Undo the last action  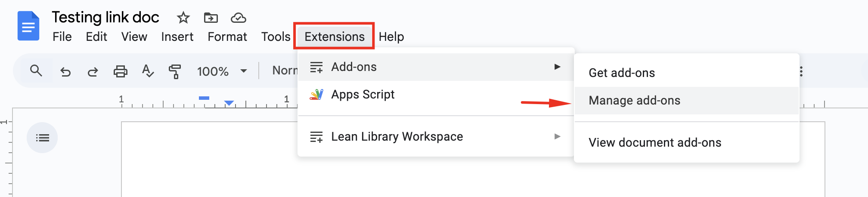coord(65,71)
